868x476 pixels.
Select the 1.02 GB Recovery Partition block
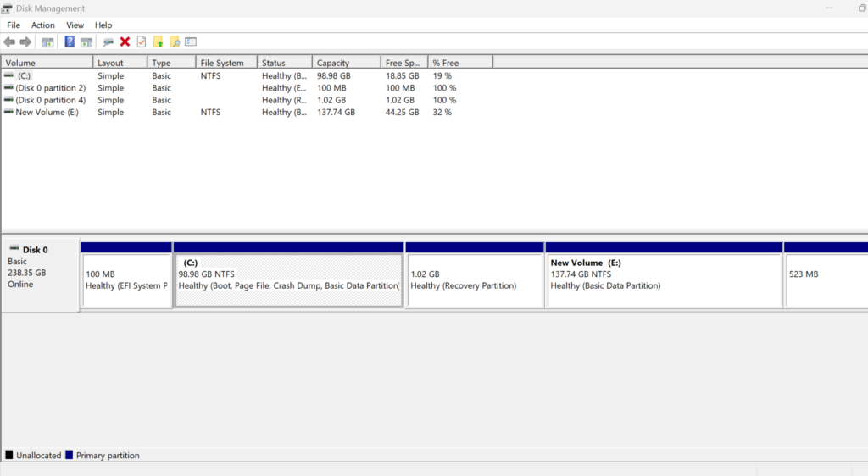[475, 280]
